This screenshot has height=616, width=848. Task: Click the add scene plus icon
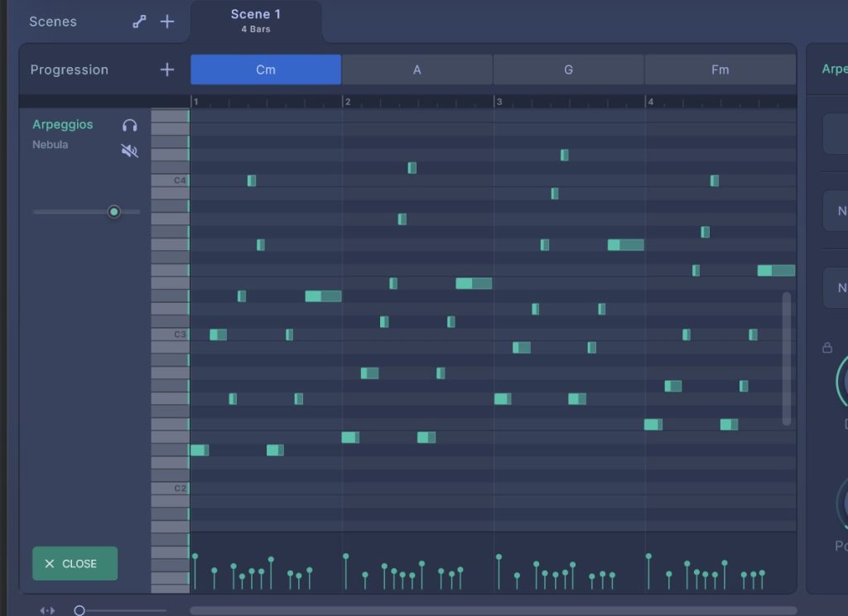click(167, 22)
